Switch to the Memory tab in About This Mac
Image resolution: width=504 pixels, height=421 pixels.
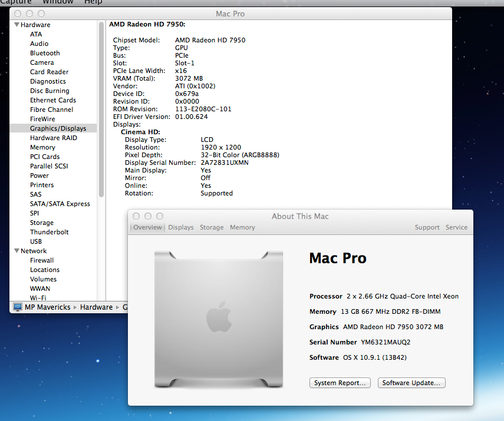242,227
